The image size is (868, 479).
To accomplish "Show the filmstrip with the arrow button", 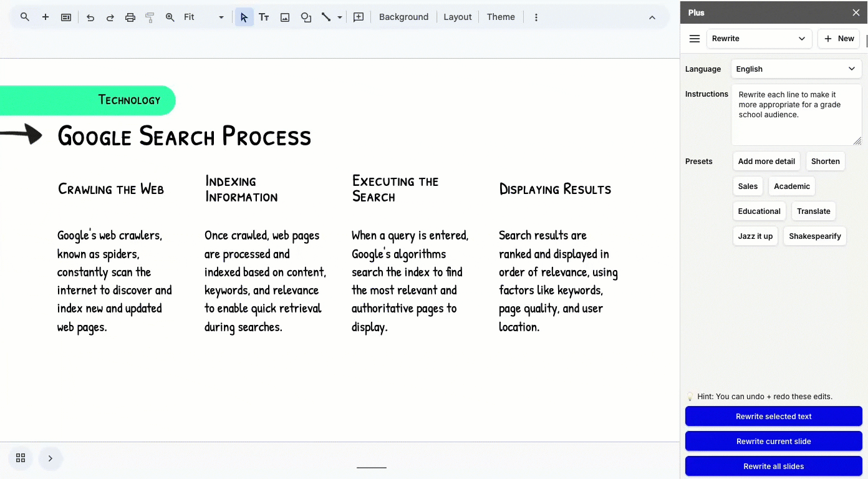I will coord(51,458).
